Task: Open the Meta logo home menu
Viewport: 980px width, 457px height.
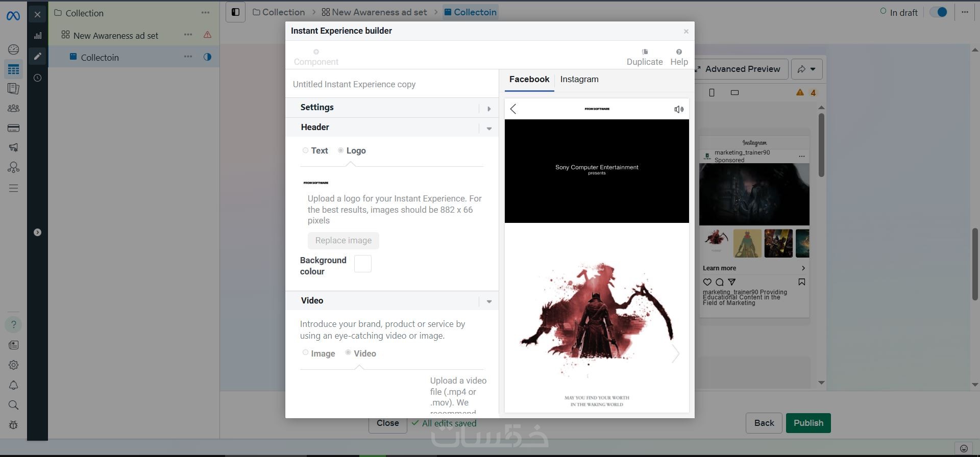Action: [x=13, y=16]
